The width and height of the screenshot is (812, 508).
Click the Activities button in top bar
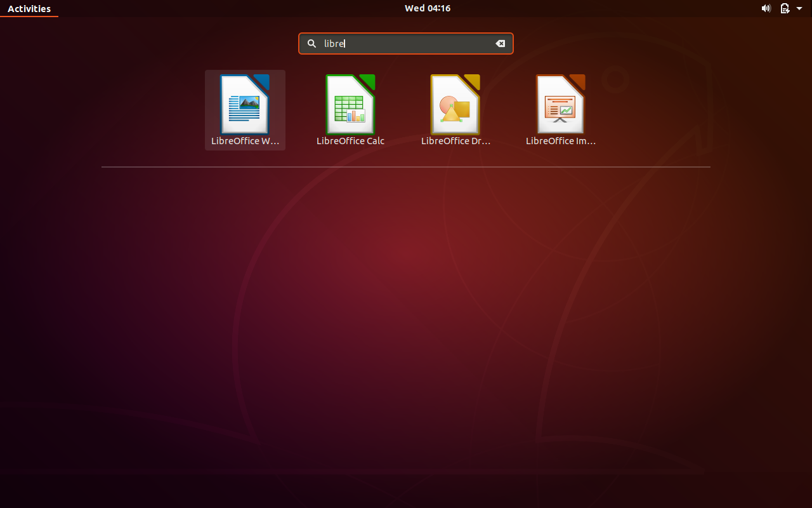click(x=29, y=8)
